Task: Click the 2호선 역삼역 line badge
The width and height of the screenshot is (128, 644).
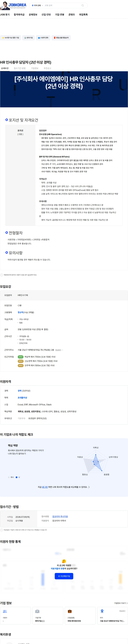Action: (21, 357)
